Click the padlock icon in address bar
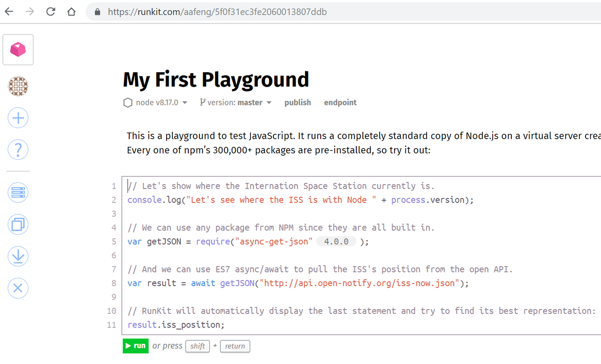The height and width of the screenshot is (364, 601). 98,12
